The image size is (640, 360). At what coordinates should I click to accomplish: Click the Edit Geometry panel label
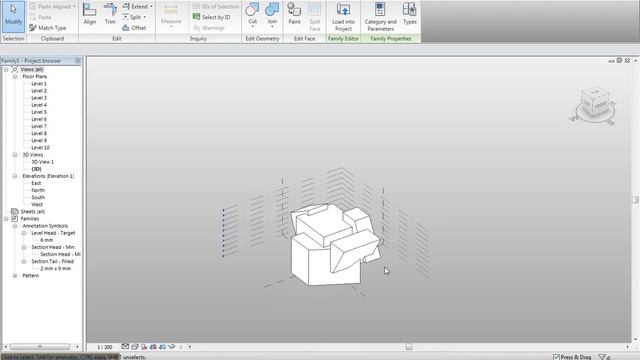point(262,38)
